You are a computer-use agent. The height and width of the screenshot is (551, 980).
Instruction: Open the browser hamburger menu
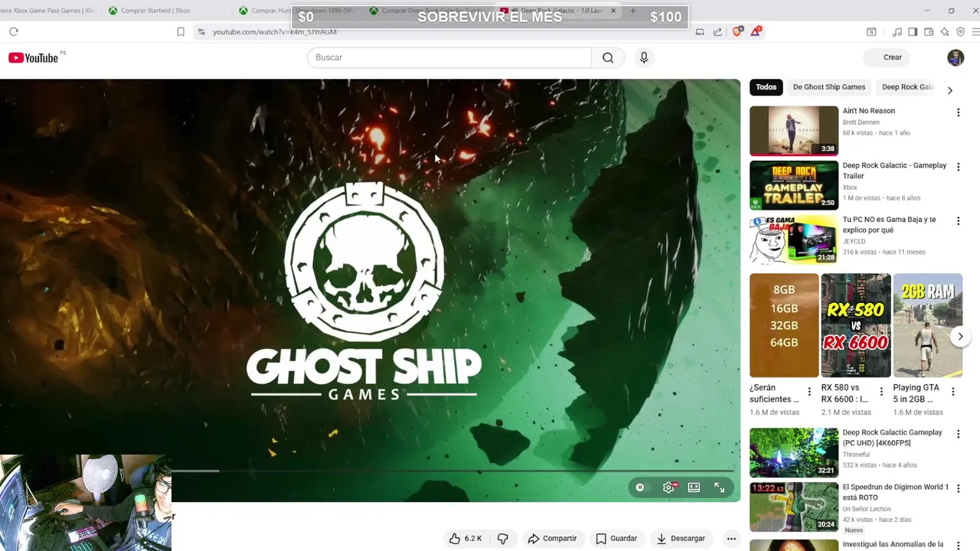[x=975, y=31]
